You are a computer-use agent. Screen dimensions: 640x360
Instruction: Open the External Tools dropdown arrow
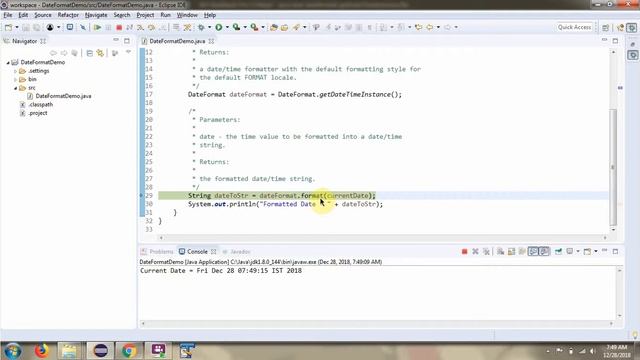coord(262,27)
